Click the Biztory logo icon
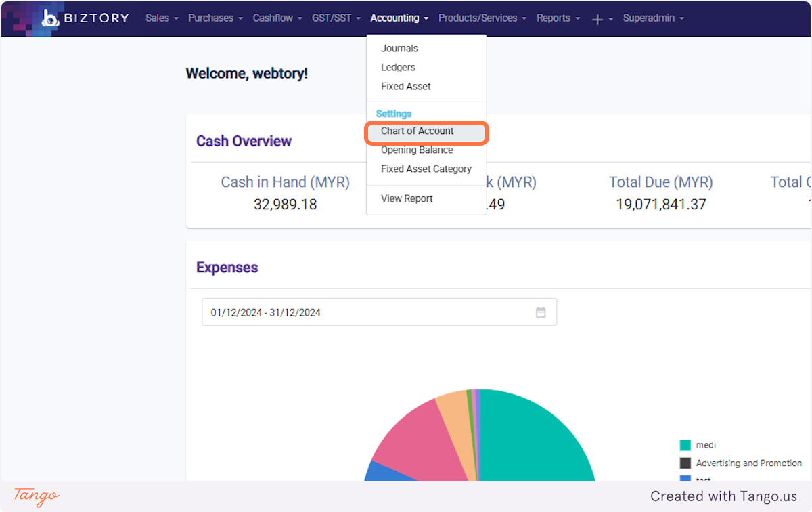 click(x=51, y=18)
